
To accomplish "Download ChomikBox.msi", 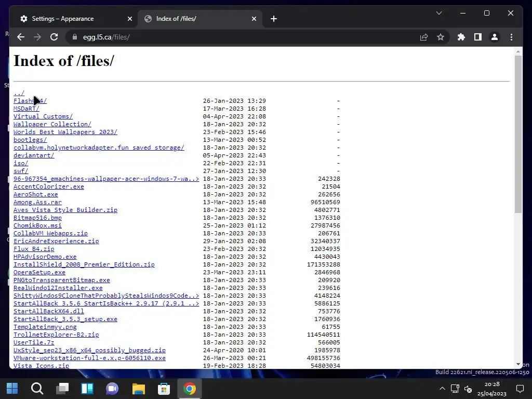I will [37, 225].
